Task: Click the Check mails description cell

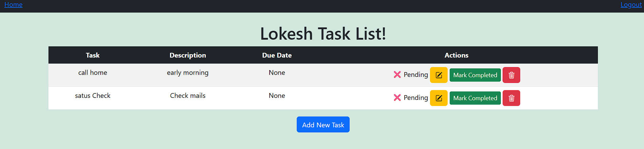Action: (188, 95)
